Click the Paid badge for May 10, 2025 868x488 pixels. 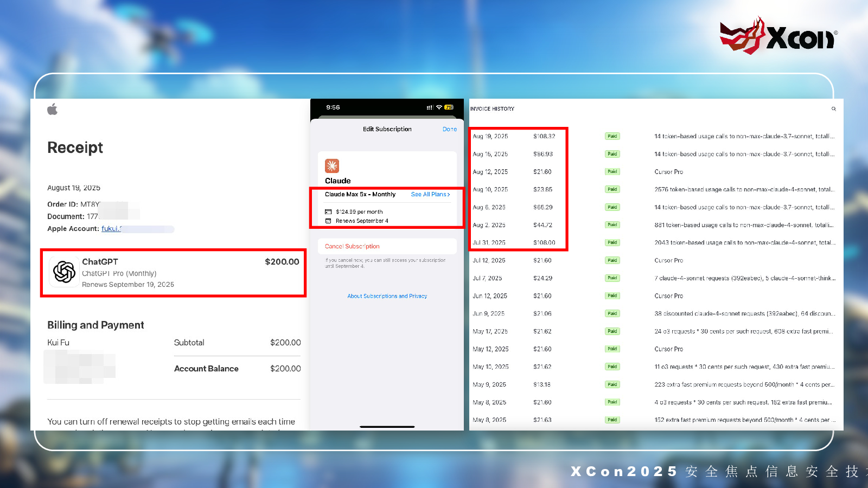(612, 367)
